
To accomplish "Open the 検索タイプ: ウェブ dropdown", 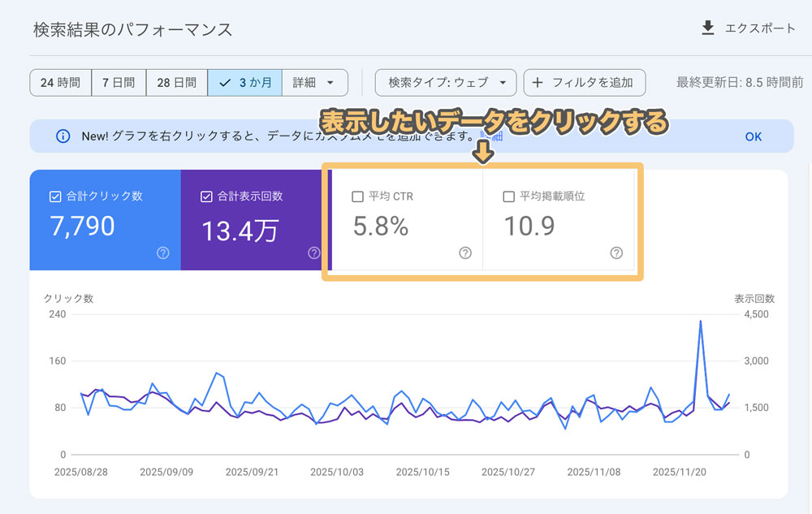I will (445, 83).
